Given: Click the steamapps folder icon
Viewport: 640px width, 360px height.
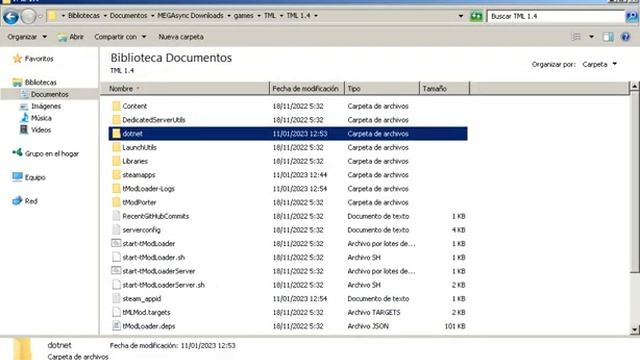Looking at the screenshot, I should (x=116, y=175).
